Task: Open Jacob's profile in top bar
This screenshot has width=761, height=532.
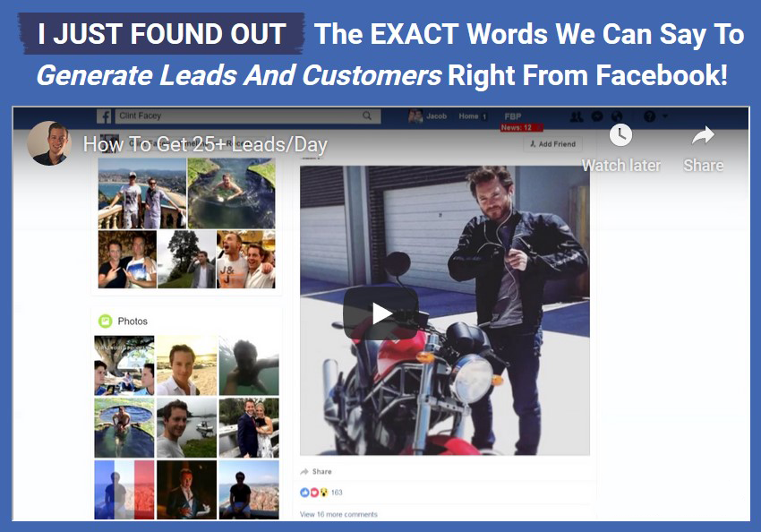Action: click(428, 116)
